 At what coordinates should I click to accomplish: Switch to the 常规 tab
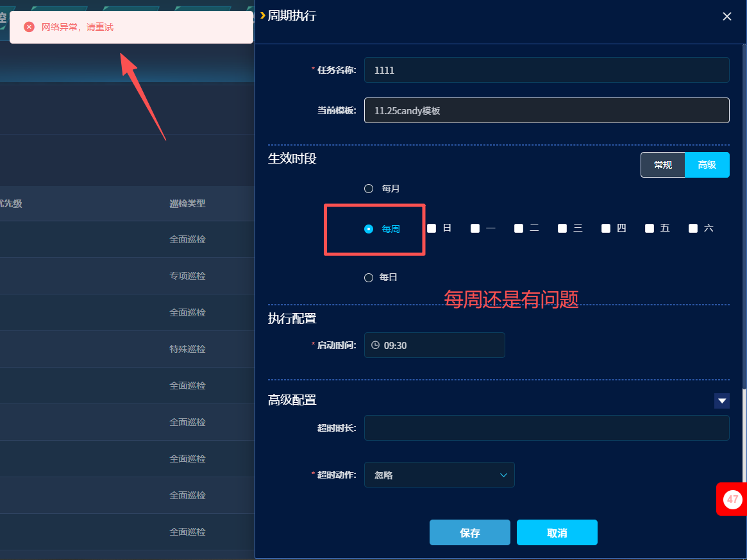pos(663,165)
